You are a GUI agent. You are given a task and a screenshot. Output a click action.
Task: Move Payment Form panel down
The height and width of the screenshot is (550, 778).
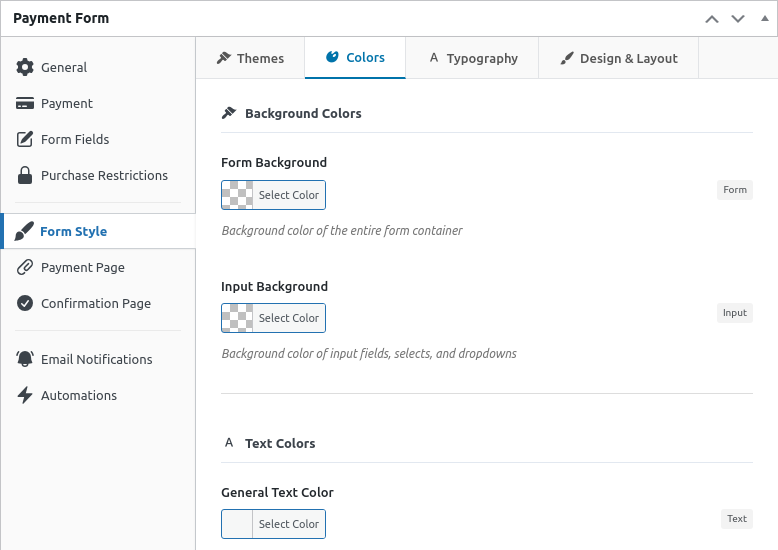tap(738, 18)
